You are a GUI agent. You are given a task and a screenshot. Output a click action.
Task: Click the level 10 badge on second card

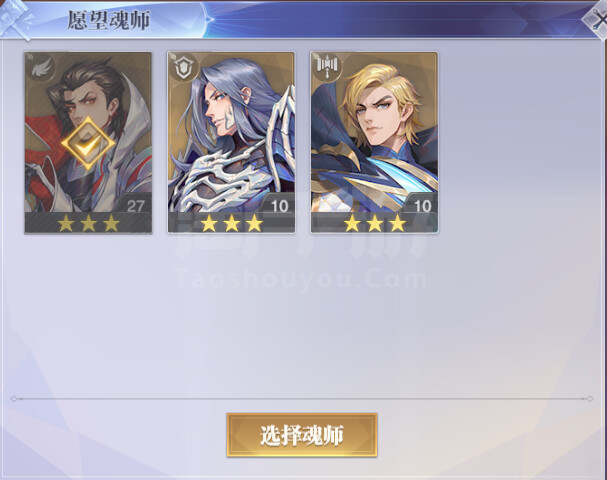coord(279,205)
